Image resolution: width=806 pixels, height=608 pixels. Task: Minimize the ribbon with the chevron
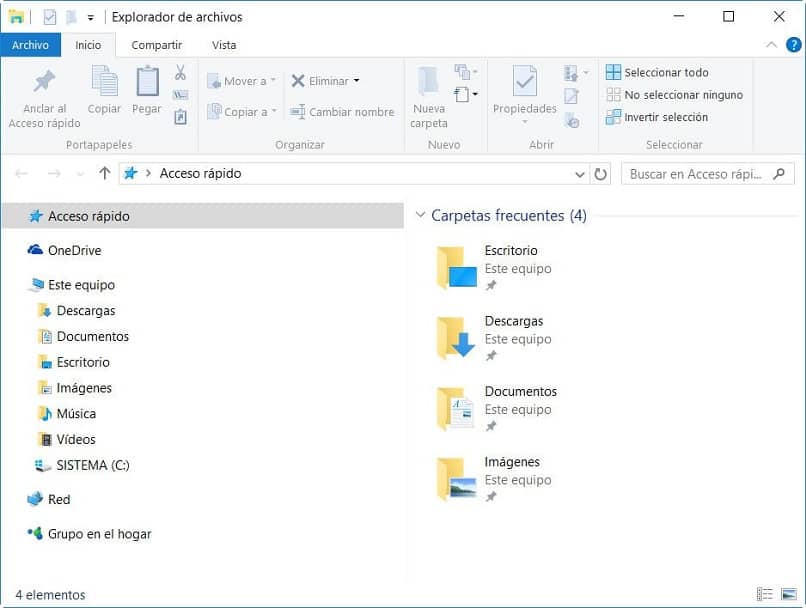point(771,45)
